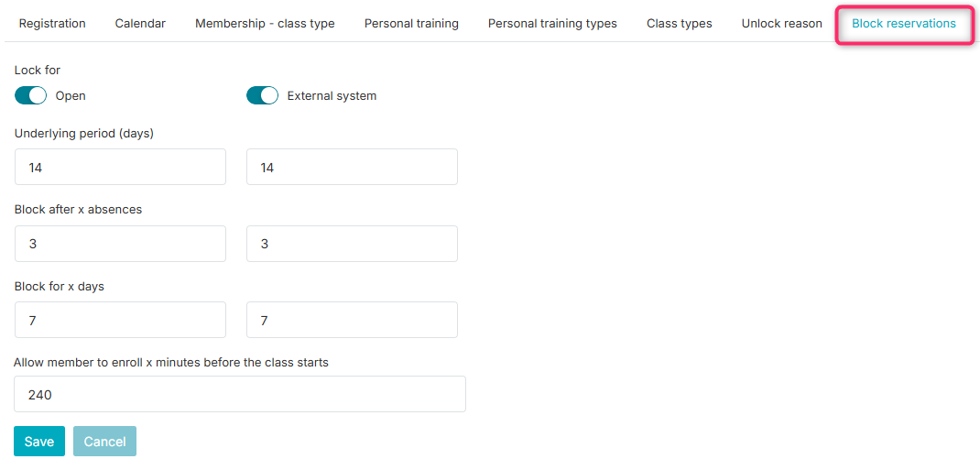Image resolution: width=980 pixels, height=470 pixels.
Task: Focus Block for x days External field
Action: (x=352, y=320)
